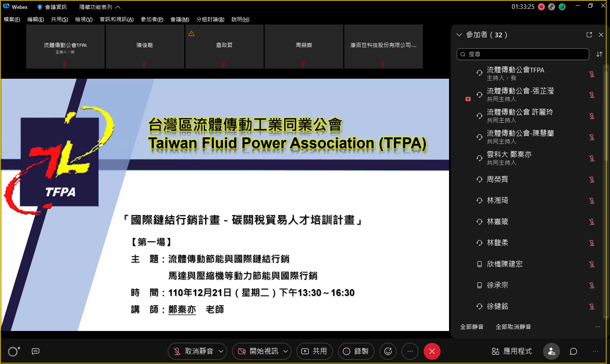Click 全部靜音 mute all
The width and height of the screenshot is (610, 364).
(472, 327)
